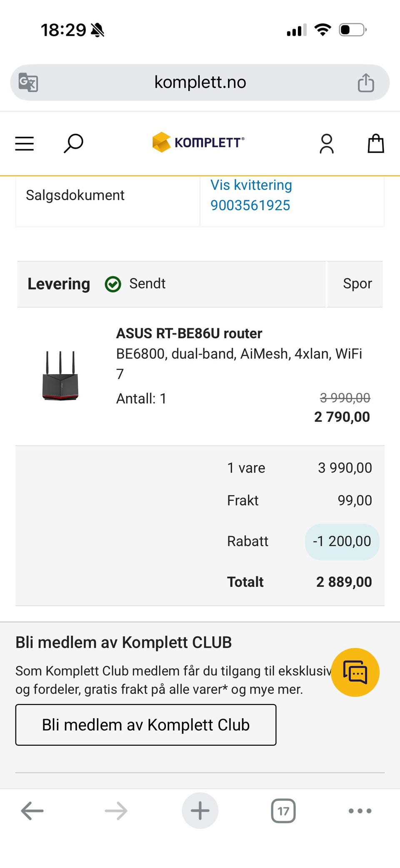The width and height of the screenshot is (400, 868).
Task: Click the Komplett logo
Action: (198, 142)
